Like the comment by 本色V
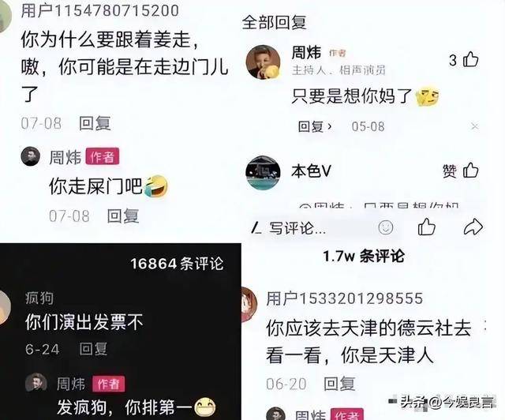 [x=470, y=171]
